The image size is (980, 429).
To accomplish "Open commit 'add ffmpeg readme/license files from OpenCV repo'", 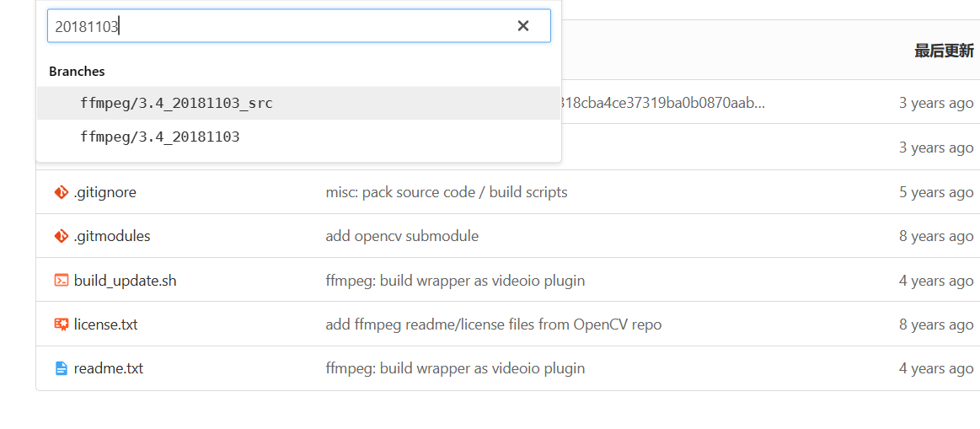I will [493, 324].
